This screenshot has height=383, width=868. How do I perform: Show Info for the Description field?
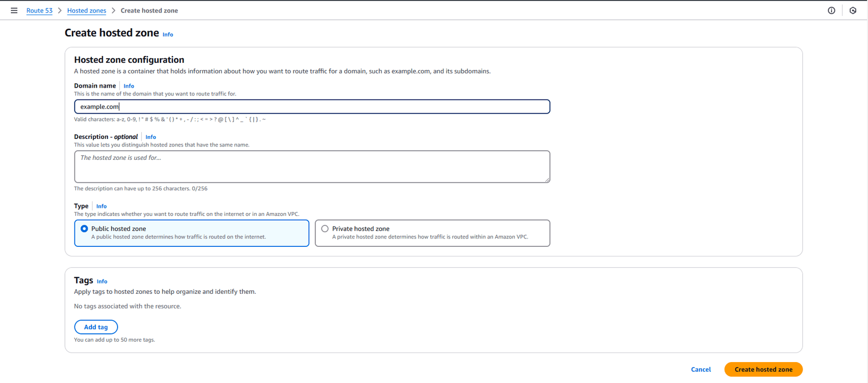click(x=150, y=137)
